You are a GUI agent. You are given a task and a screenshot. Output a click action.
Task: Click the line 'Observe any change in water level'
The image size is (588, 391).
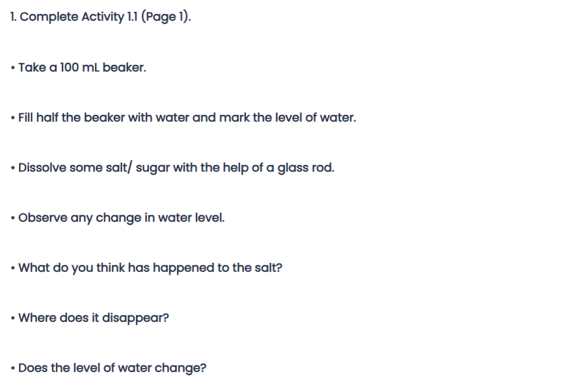[x=121, y=218]
